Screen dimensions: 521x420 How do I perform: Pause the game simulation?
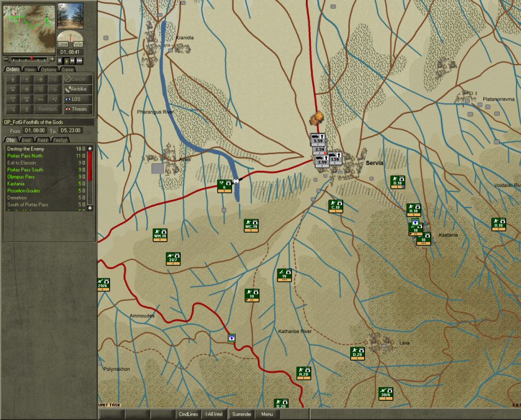coord(60,61)
